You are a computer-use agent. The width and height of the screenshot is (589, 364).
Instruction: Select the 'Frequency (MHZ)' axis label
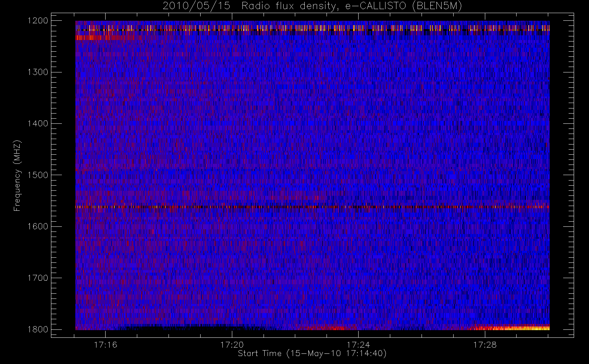coord(17,175)
